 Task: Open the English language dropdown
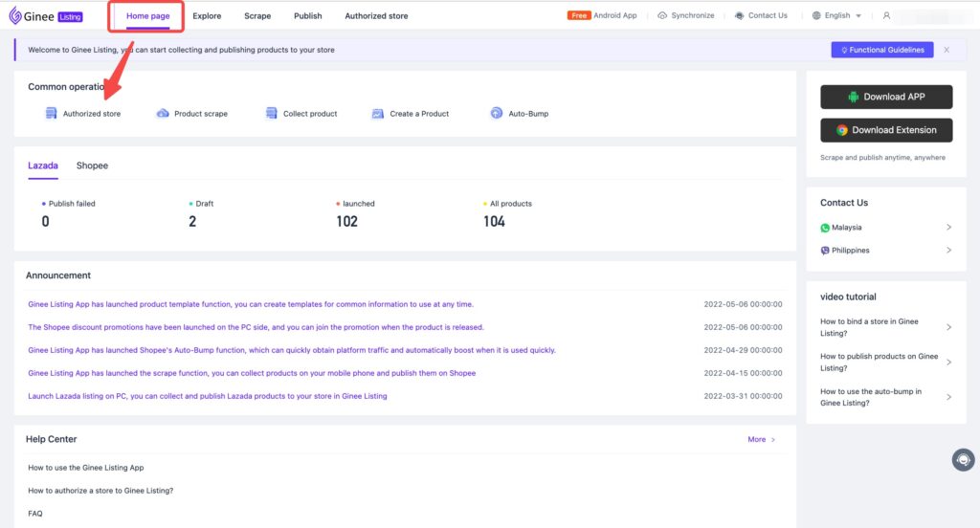pyautogui.click(x=836, y=16)
